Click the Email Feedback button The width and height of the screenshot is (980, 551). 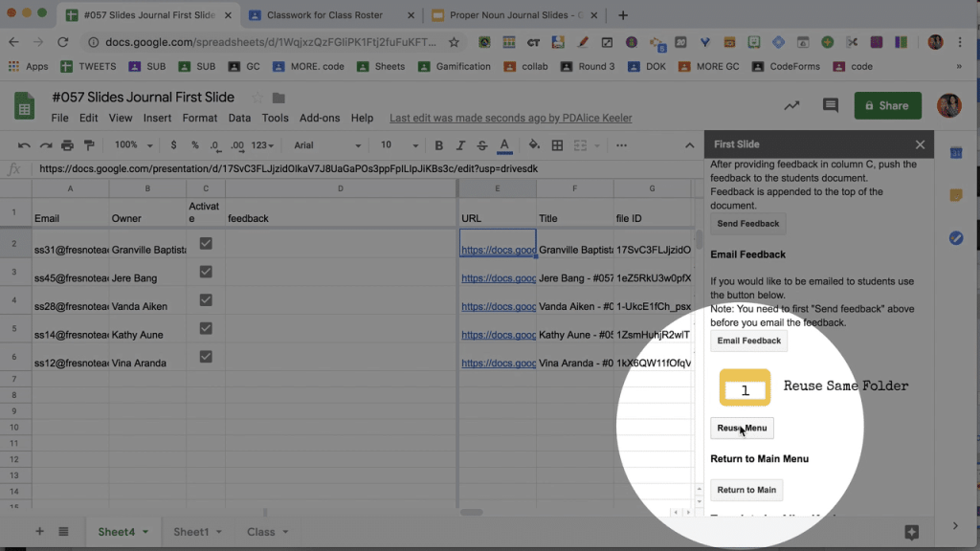point(748,341)
